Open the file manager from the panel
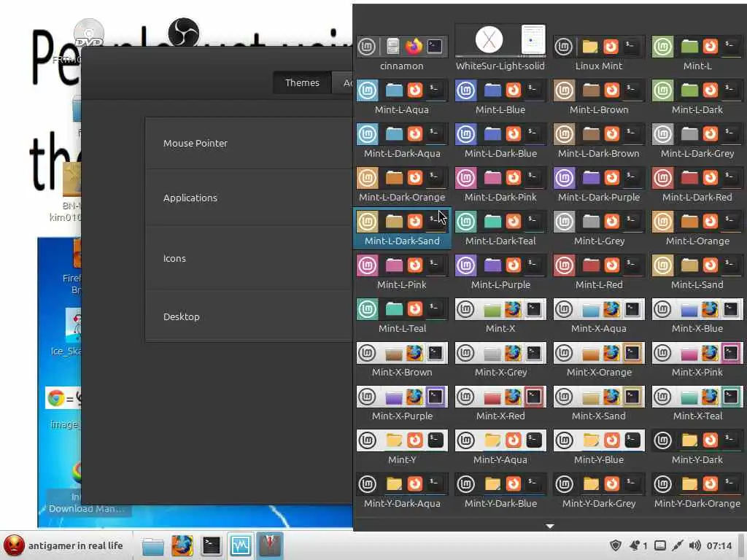The width and height of the screenshot is (747, 560). tap(153, 546)
